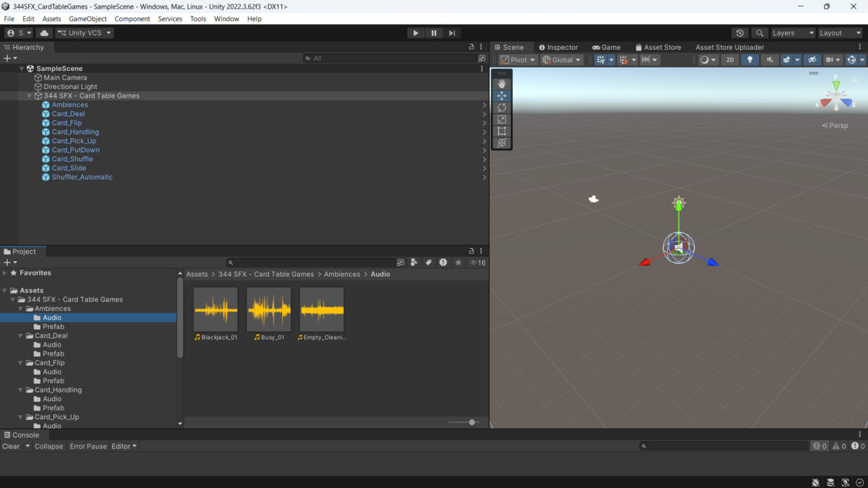The width and height of the screenshot is (868, 488).
Task: Select the Hand (View) tool
Action: pos(501,84)
